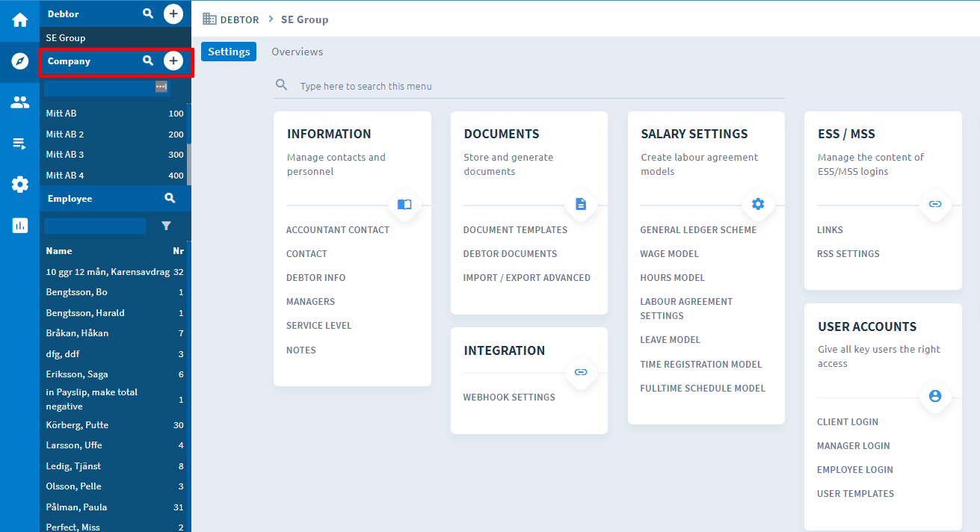Image resolution: width=980 pixels, height=532 pixels.
Task: Open Manager Login
Action: [x=853, y=446]
